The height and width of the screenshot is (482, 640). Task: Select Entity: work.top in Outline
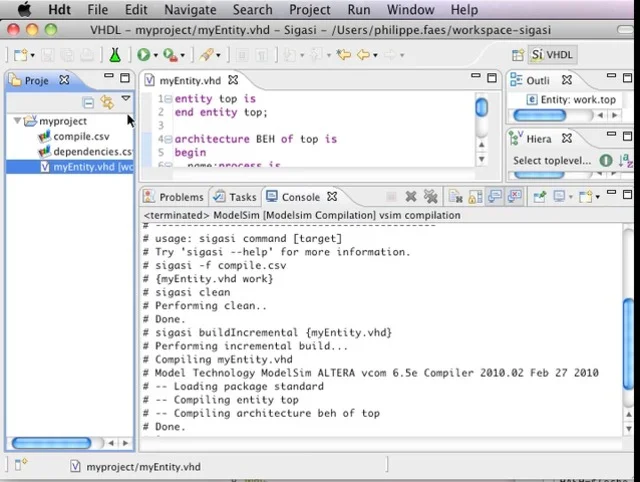pos(571,100)
